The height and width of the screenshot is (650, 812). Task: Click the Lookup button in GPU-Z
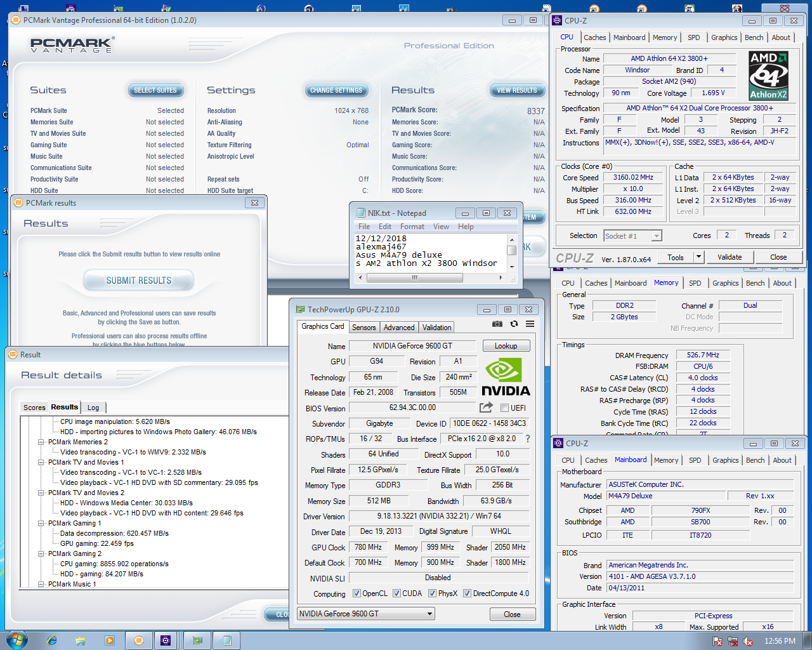click(506, 346)
